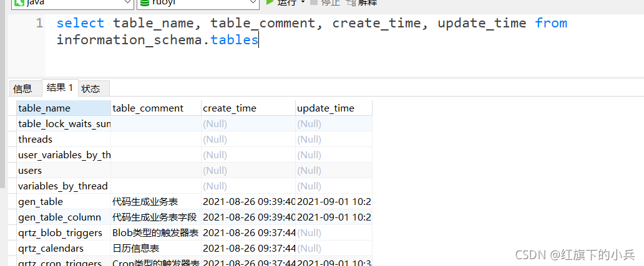Image resolution: width=644 pixels, height=266 pixels.
Task: Switch to the 结果 1 tab
Action: [x=60, y=88]
